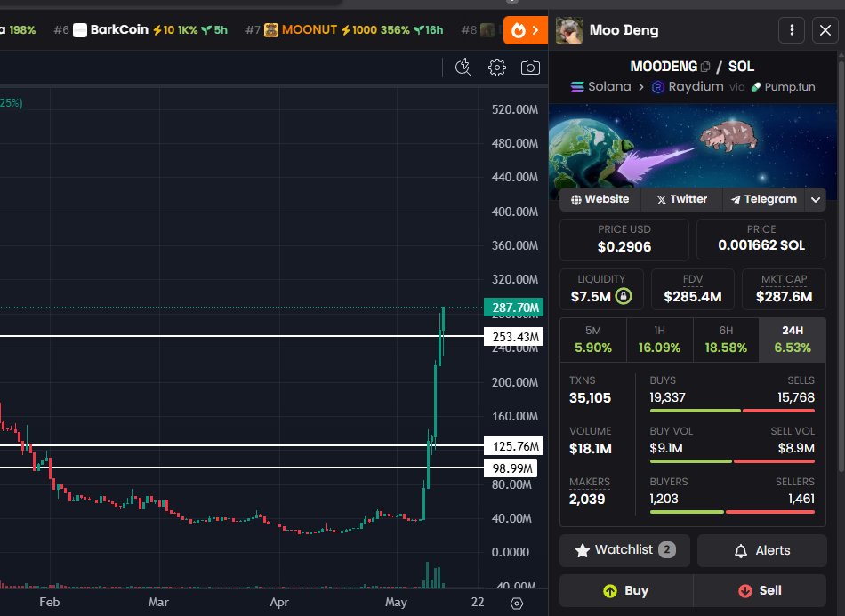The image size is (845, 616).
Task: Select the 5M timeframe tab
Action: click(x=593, y=340)
